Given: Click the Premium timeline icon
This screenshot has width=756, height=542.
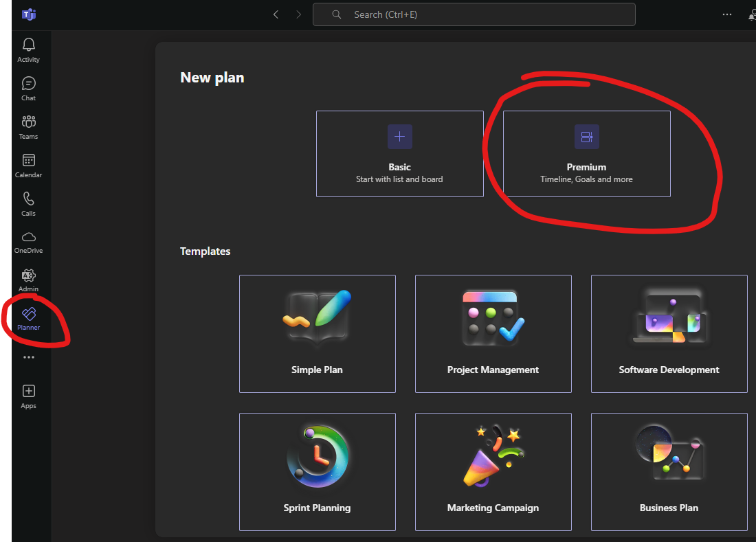Looking at the screenshot, I should 587,137.
